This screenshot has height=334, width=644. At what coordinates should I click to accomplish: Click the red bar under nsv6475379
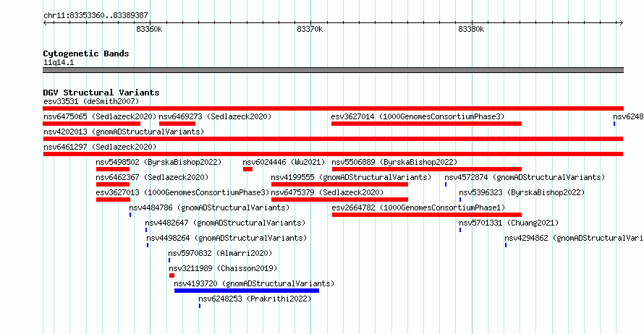(339, 200)
